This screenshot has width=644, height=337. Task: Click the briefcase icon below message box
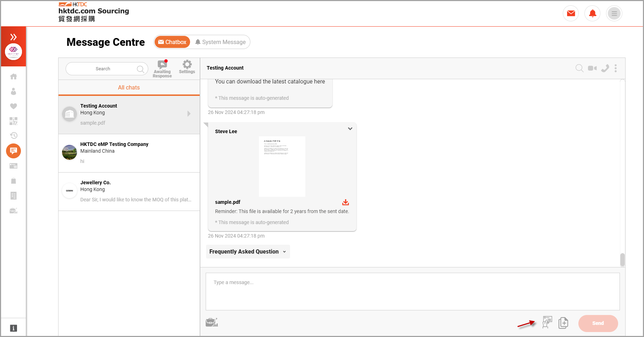tap(212, 322)
